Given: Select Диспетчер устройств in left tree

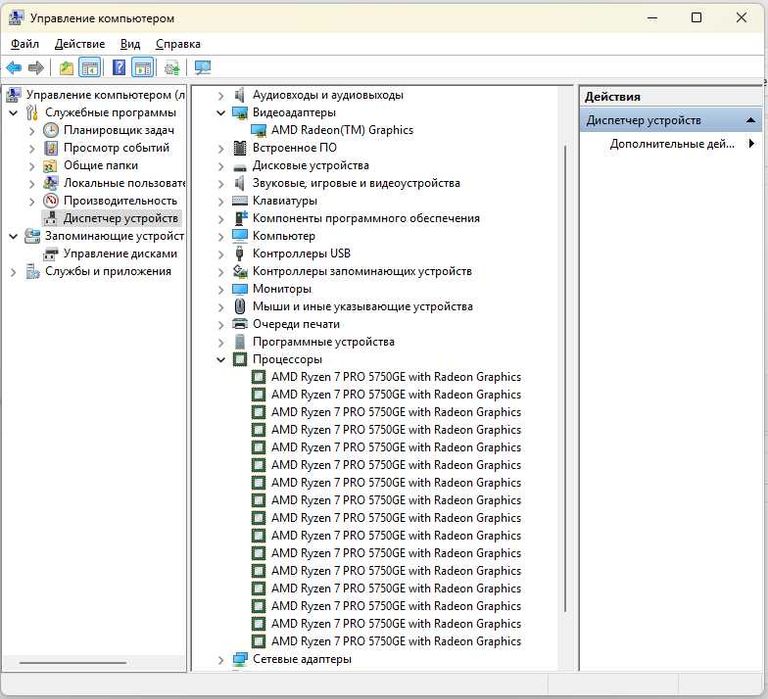Looking at the screenshot, I should pyautogui.click(x=120, y=218).
